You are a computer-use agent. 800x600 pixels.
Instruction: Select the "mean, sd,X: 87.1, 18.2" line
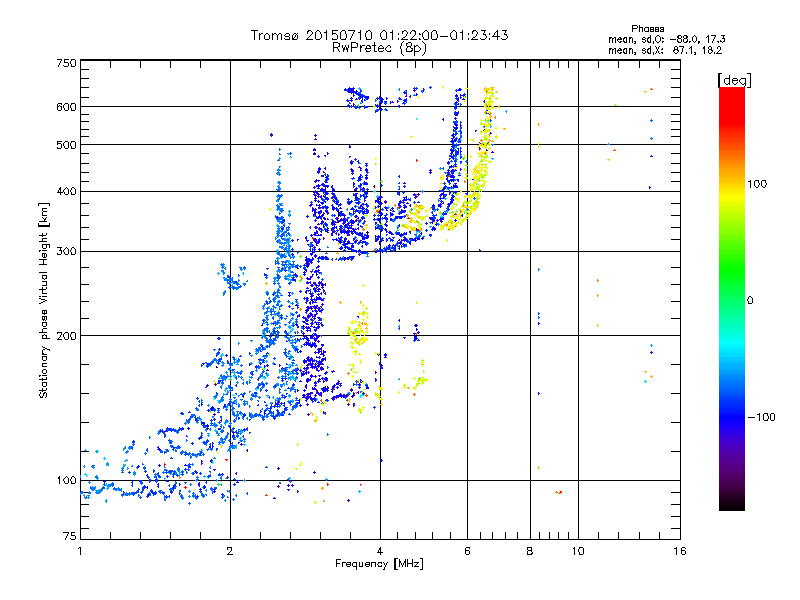coord(665,50)
